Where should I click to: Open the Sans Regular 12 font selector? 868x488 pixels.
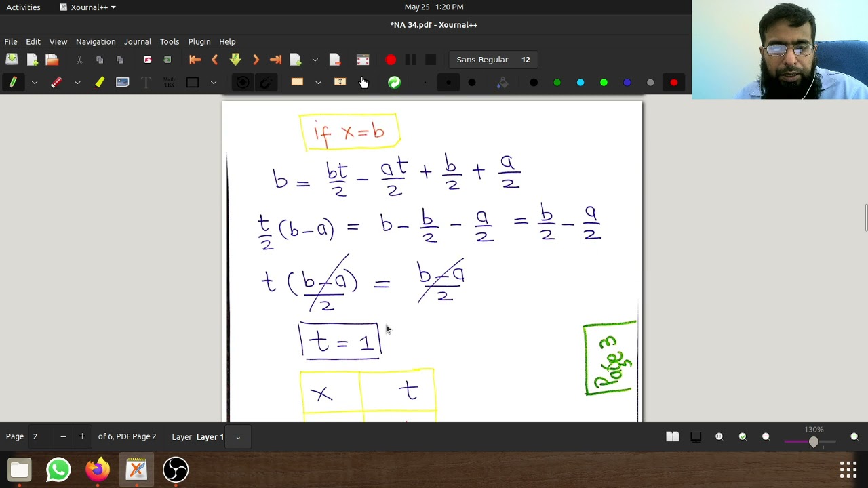493,60
